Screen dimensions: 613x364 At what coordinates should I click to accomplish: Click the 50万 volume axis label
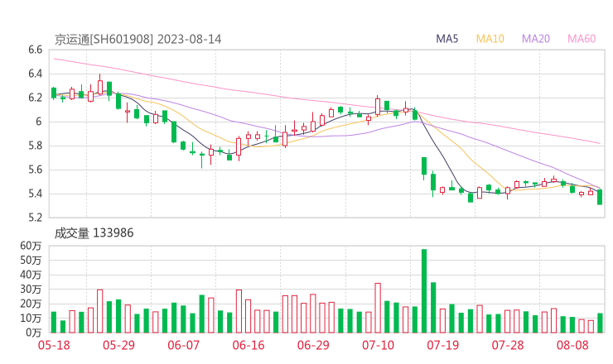click(31, 260)
